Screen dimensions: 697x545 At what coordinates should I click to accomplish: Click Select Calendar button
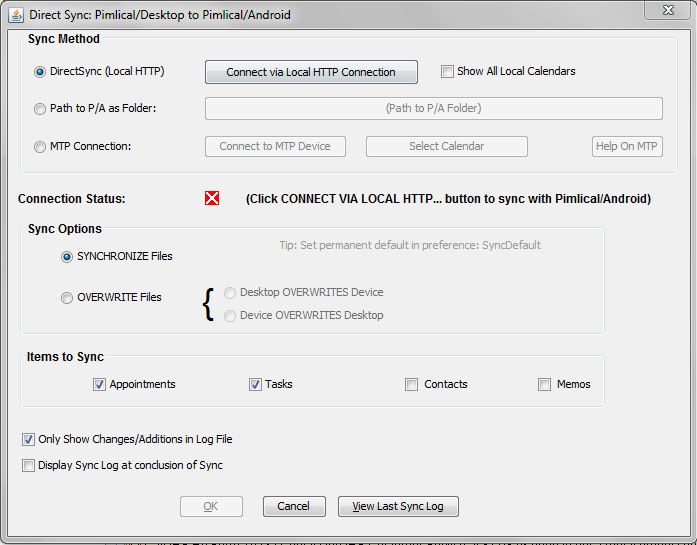[x=447, y=146]
